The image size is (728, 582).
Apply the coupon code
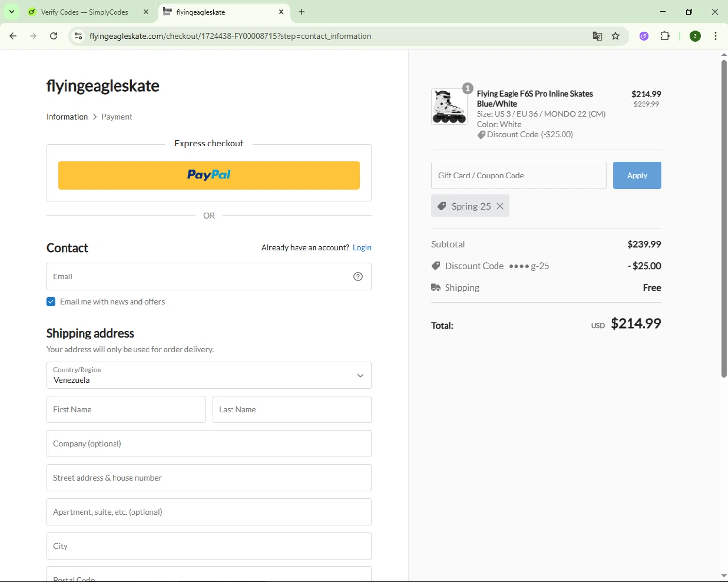(x=637, y=175)
